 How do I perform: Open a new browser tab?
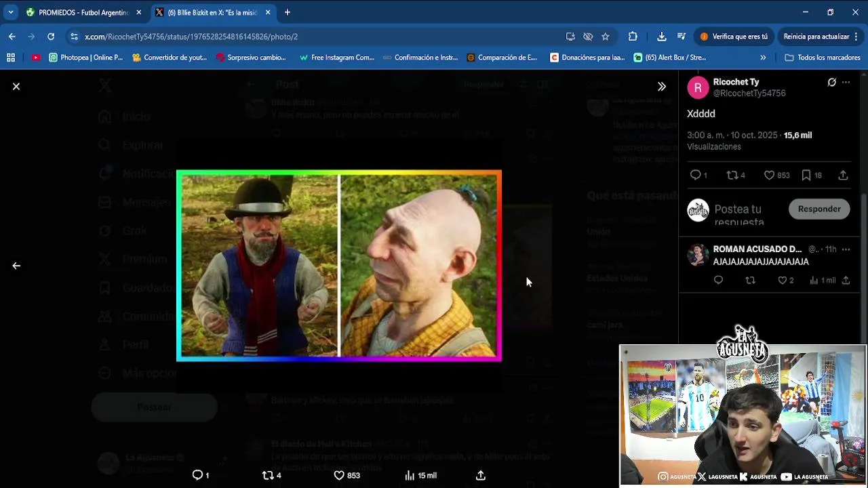point(288,12)
